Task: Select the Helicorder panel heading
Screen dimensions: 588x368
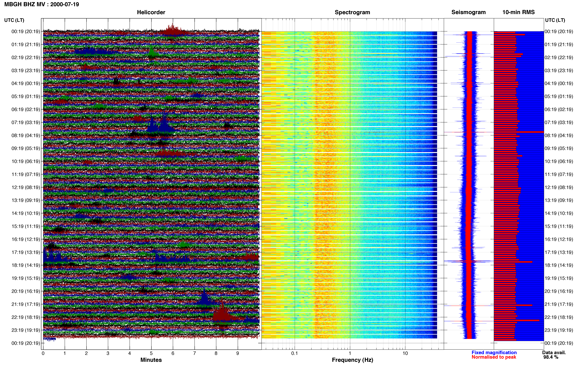Action: (151, 12)
